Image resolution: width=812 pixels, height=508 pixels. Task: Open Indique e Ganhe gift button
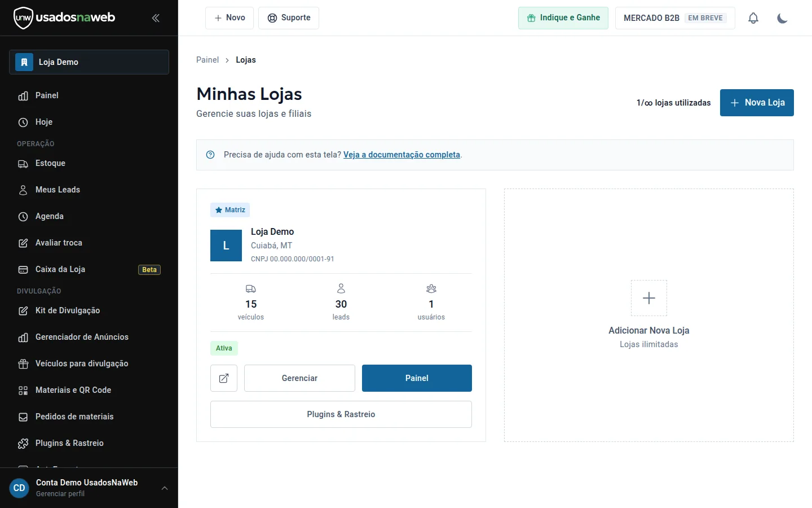563,18
